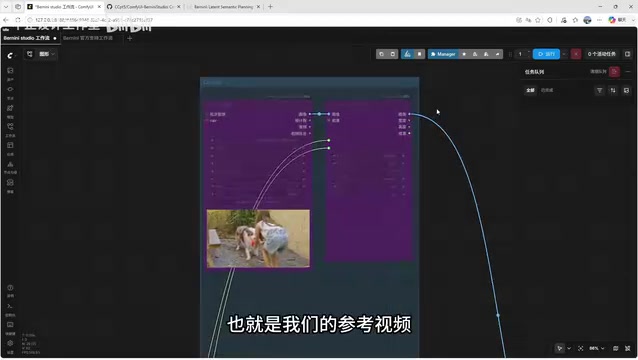Viewport: 638px width, 360px height.
Task: Click the dog and girl video preview
Action: 258,239
